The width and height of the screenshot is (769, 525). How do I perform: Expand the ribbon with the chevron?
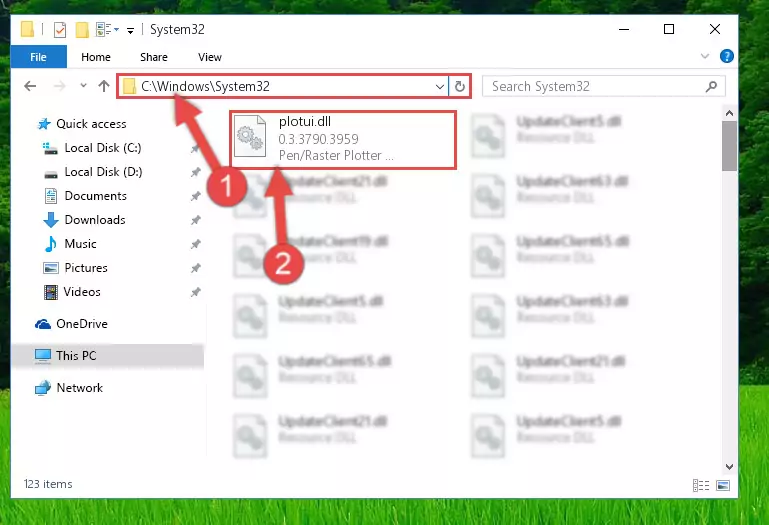point(705,56)
